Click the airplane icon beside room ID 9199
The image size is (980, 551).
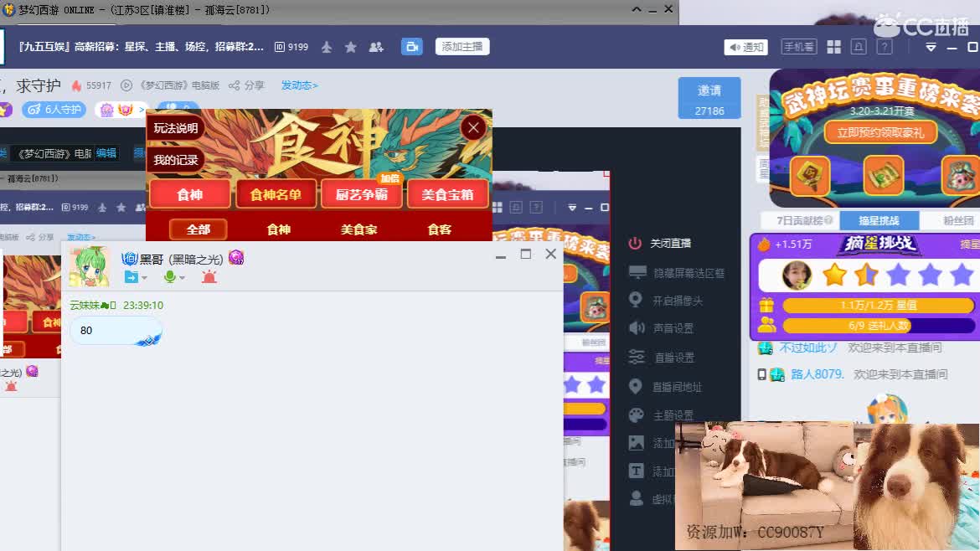tap(327, 47)
